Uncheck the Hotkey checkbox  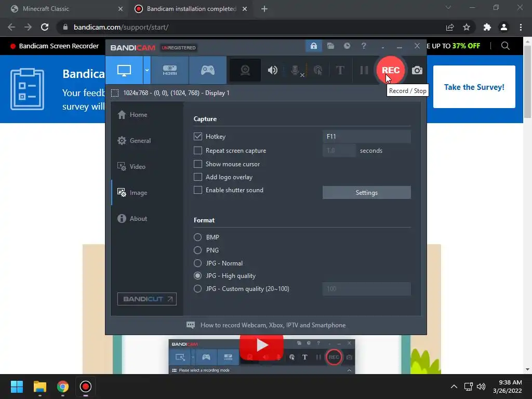pyautogui.click(x=198, y=137)
